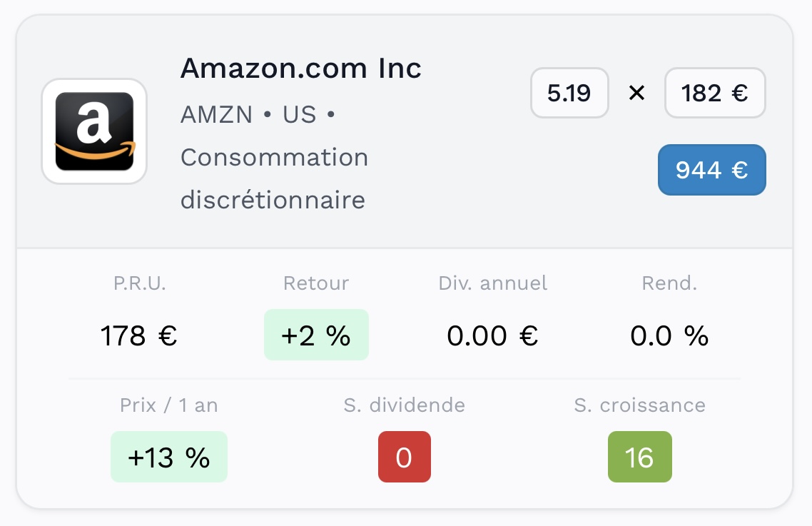Click the multiplication sign between values
Screen dimensions: 812x526
pyautogui.click(x=636, y=93)
